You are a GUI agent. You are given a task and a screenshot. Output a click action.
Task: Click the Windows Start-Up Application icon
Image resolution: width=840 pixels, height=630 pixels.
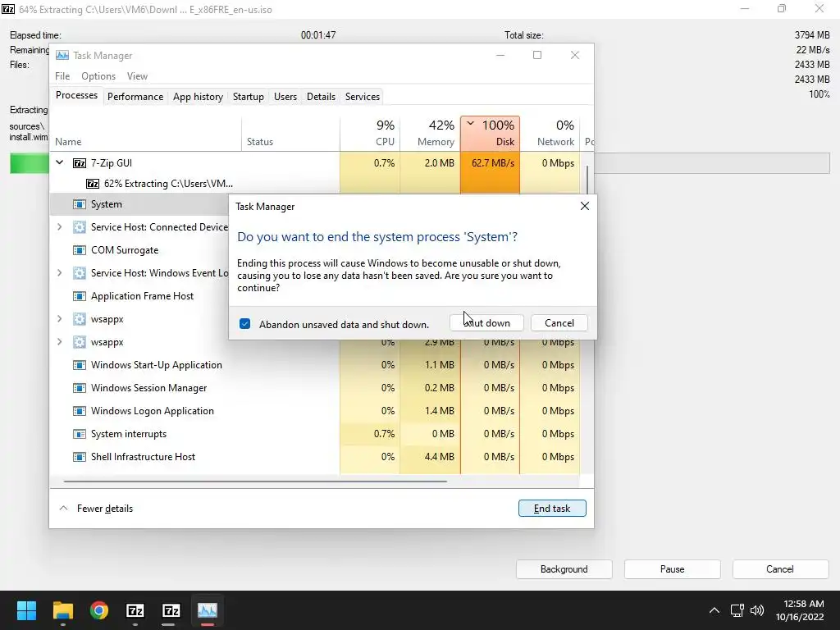point(80,365)
